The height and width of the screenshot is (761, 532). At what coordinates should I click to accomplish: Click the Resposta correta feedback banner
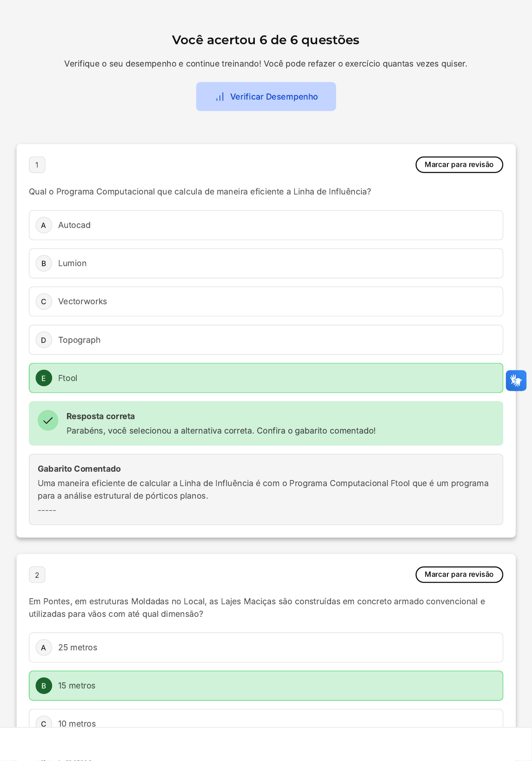click(266, 423)
